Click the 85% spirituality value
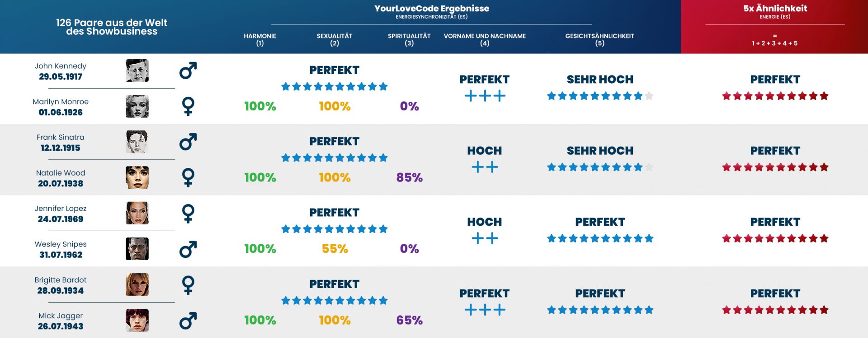The image size is (868, 338). click(409, 177)
